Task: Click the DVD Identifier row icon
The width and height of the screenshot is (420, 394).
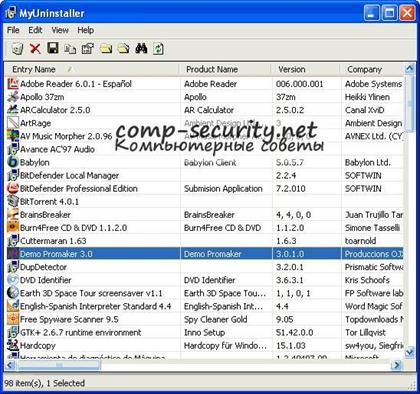Action: click(x=13, y=280)
